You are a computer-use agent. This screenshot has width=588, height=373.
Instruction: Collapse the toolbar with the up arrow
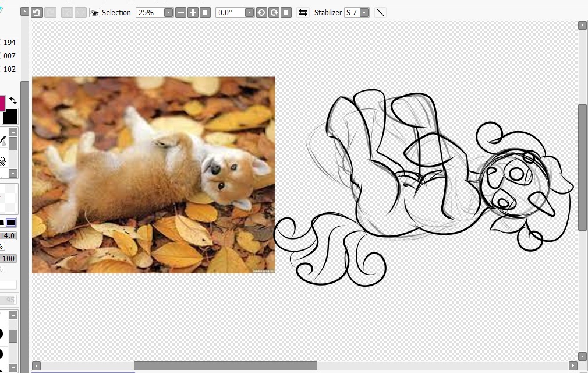(24, 12)
